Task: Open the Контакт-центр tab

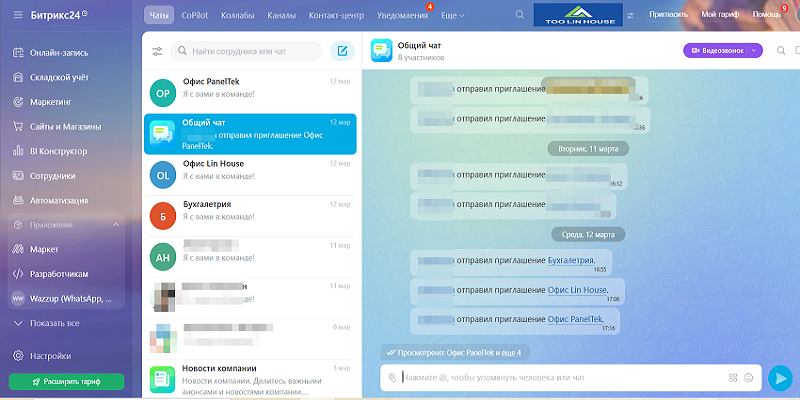Action: (336, 15)
